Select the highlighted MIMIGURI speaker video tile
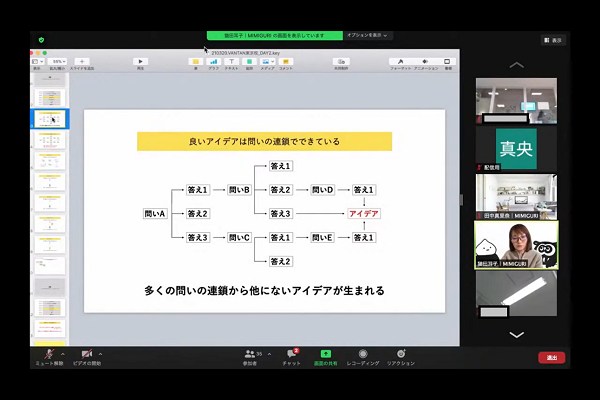Screen dimensions: 600x400 [x=516, y=245]
